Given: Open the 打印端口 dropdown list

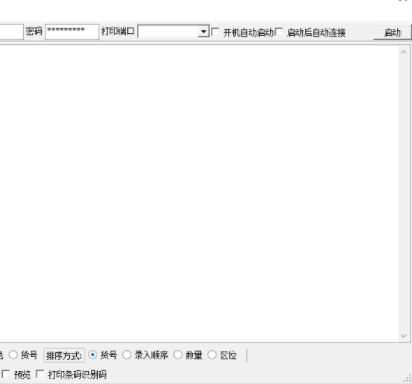Looking at the screenshot, I should pyautogui.click(x=203, y=32).
